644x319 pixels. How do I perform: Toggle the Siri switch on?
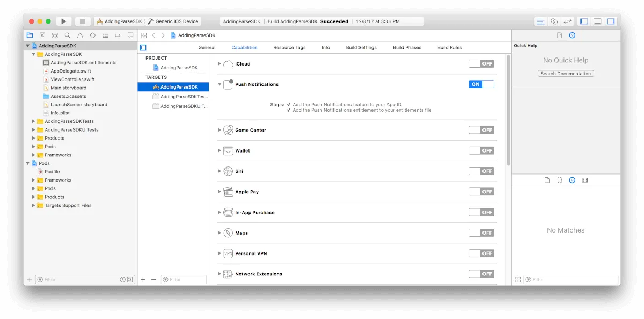click(481, 171)
